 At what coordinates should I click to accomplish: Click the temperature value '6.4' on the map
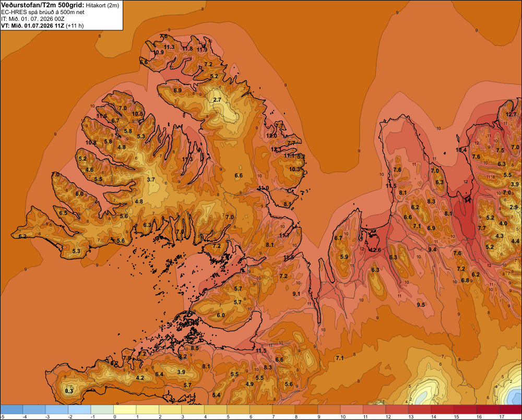point(159,374)
